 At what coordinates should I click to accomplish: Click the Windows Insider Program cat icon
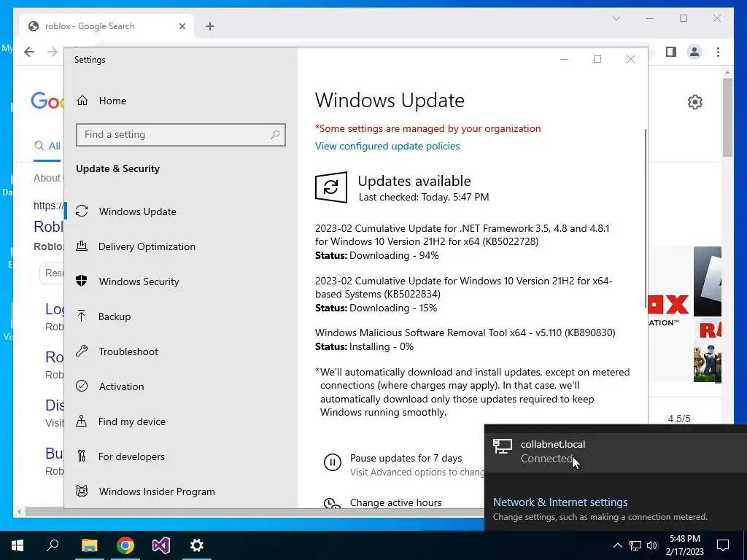click(82, 491)
